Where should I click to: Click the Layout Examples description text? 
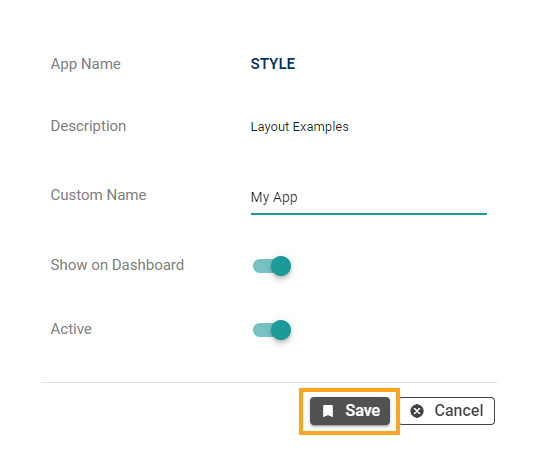click(x=299, y=127)
